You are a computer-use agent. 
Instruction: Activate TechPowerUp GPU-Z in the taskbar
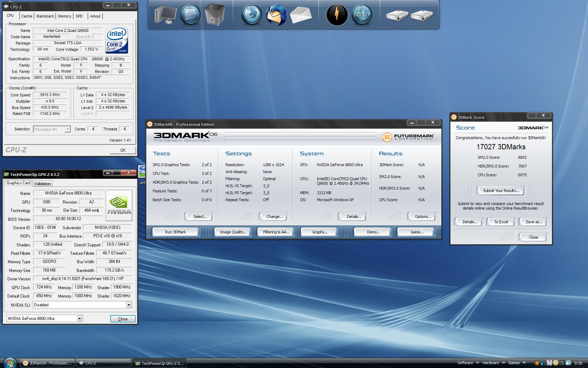coord(159,363)
